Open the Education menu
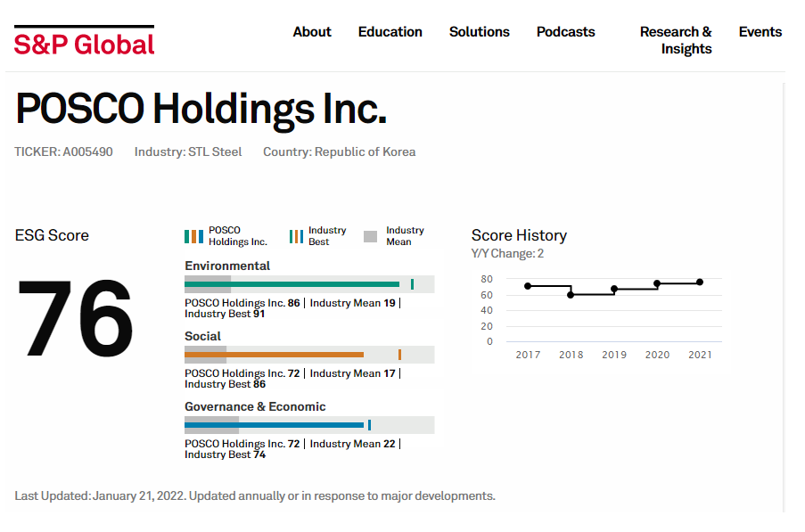Viewport: 805px width, 532px height. tap(390, 32)
